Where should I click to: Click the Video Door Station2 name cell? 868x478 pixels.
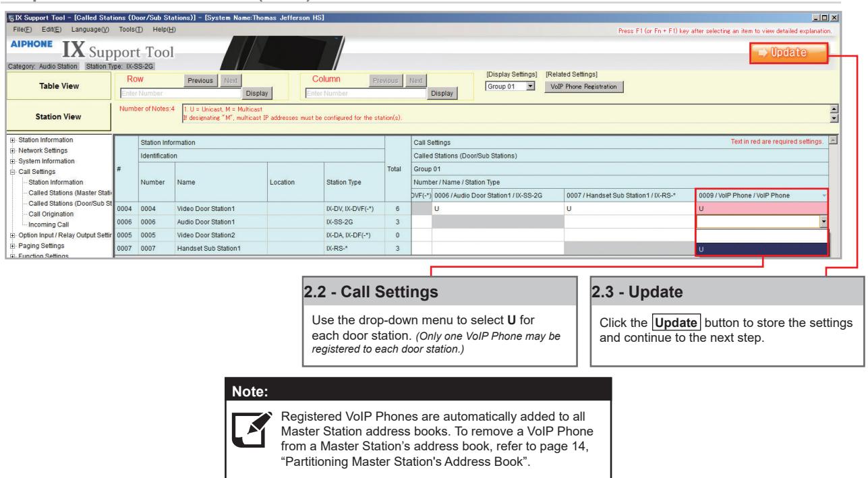click(220, 235)
